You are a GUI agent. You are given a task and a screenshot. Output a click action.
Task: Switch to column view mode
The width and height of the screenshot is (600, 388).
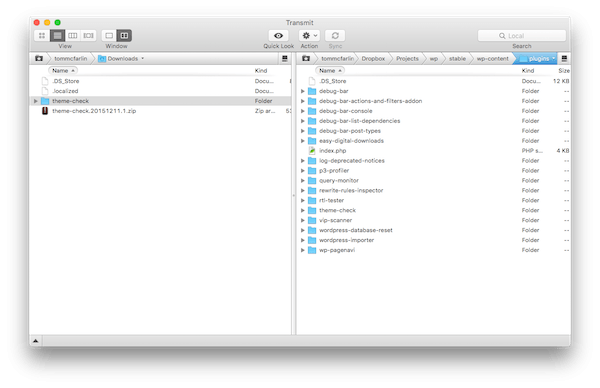[73, 36]
